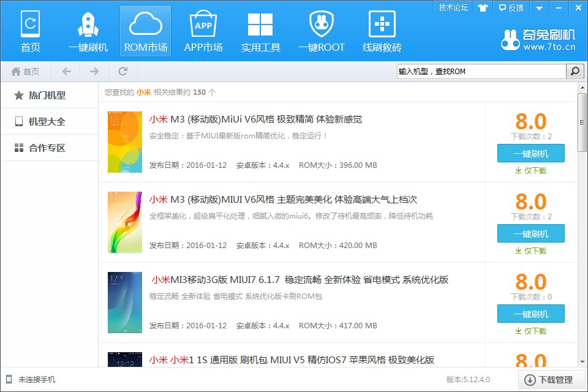Viewport: 588px width, 392px height.
Task: Open the 首页 home tab in top toolbar
Action: (x=31, y=31)
